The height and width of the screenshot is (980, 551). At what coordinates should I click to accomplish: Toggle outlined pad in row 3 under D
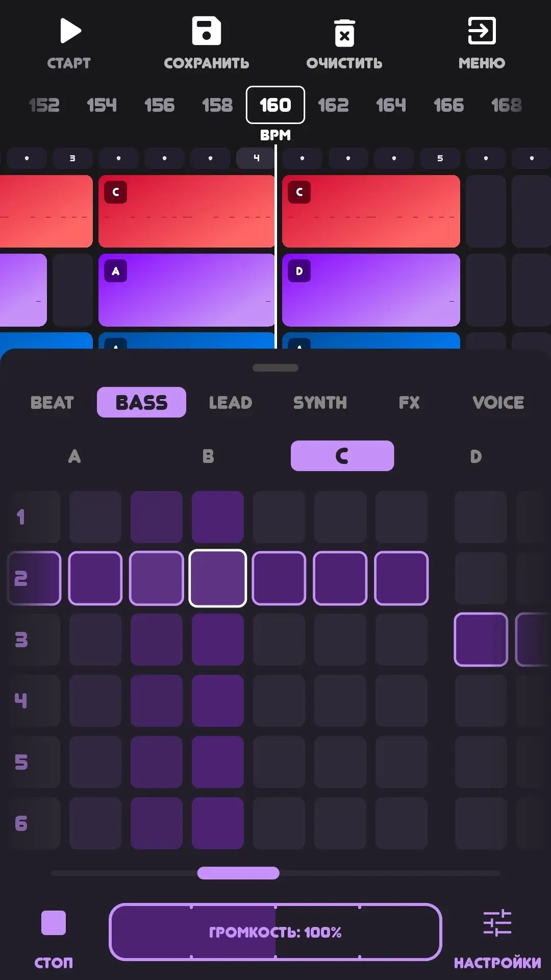coord(481,640)
